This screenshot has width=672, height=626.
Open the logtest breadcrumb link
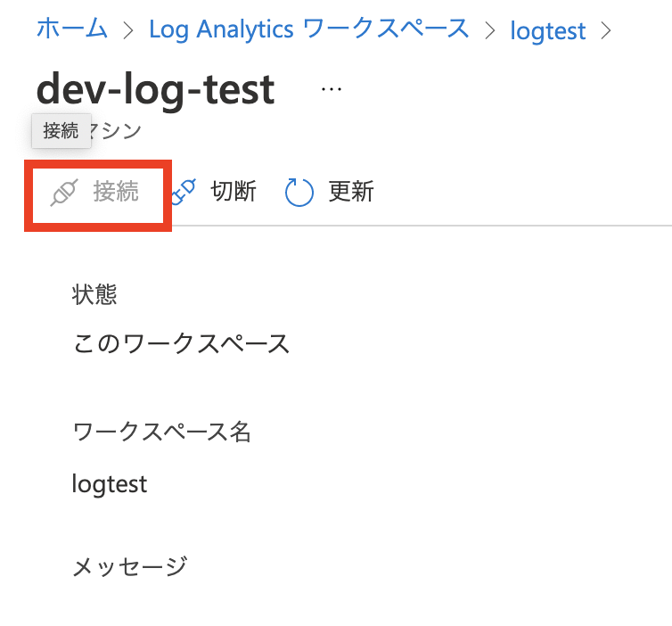548,31
